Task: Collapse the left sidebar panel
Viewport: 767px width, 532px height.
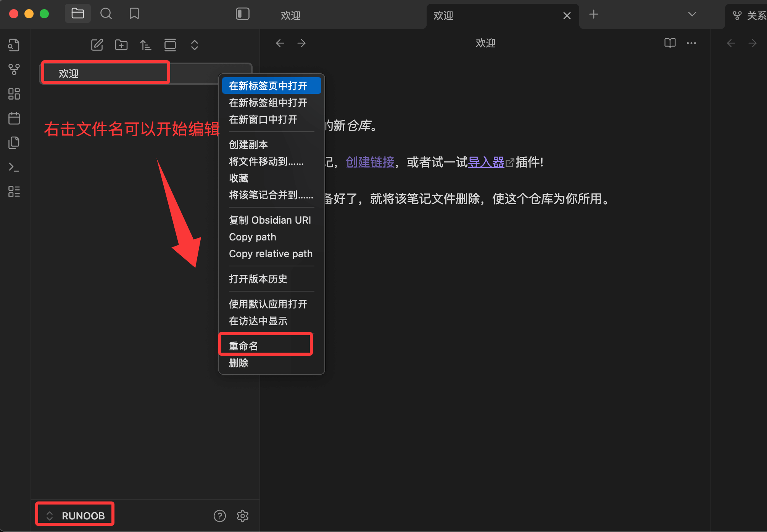Action: 243,14
